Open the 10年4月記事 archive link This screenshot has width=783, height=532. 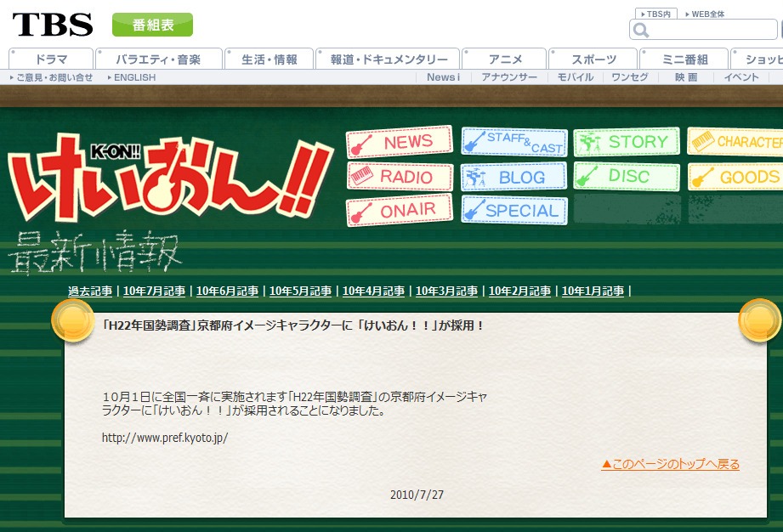373,291
